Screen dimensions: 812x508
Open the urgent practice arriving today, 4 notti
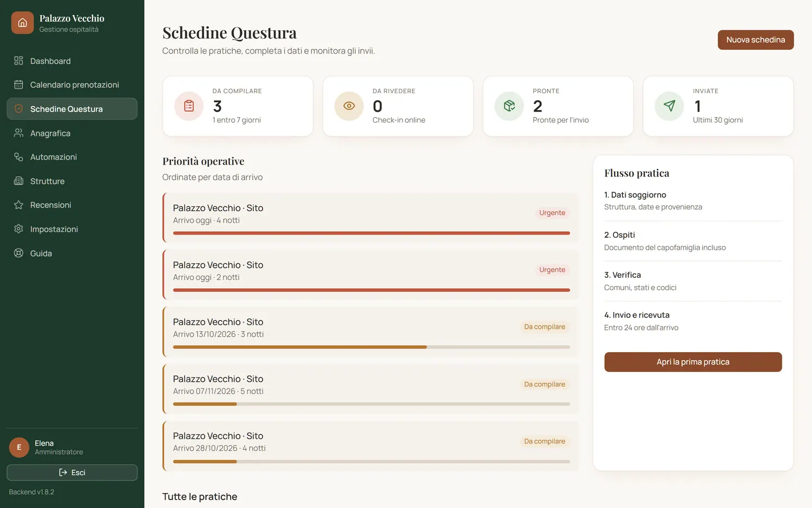click(x=371, y=217)
